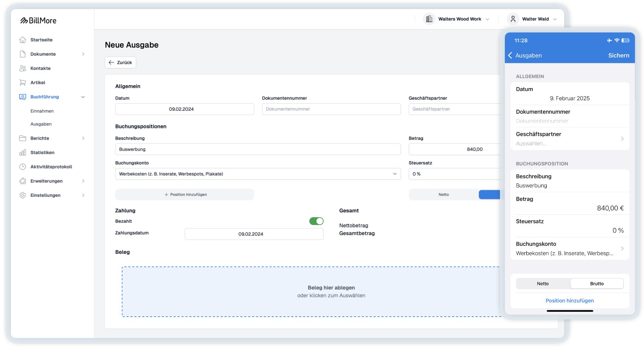Image resolution: width=644 pixels, height=347 pixels.
Task: Tap Sichern in the mobile header
Action: tap(619, 55)
